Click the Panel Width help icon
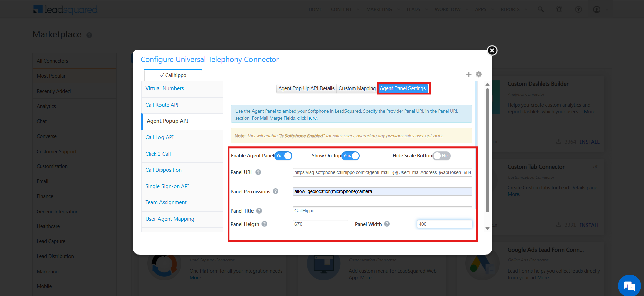Screen dimensions: 644x296 (387, 224)
